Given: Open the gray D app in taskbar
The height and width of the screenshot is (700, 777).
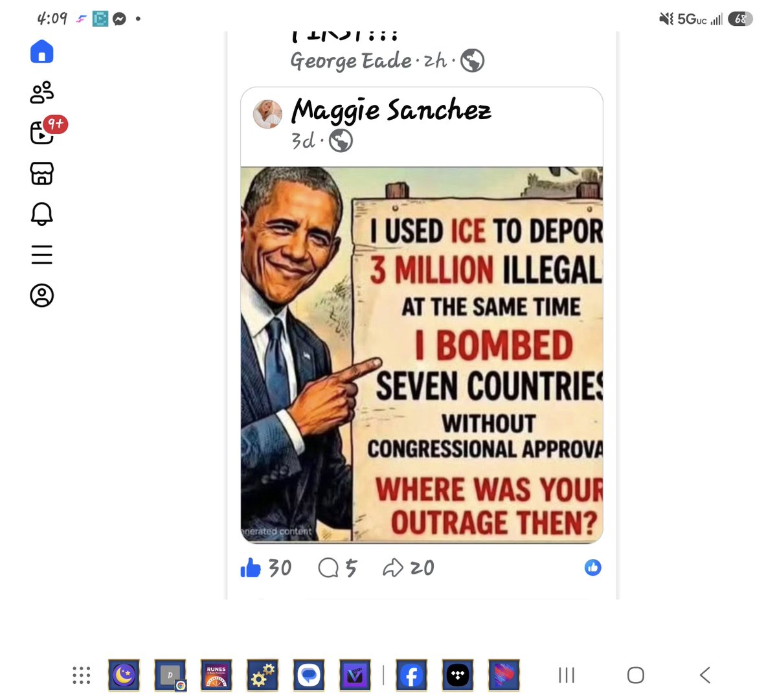Looking at the screenshot, I should 170,675.
